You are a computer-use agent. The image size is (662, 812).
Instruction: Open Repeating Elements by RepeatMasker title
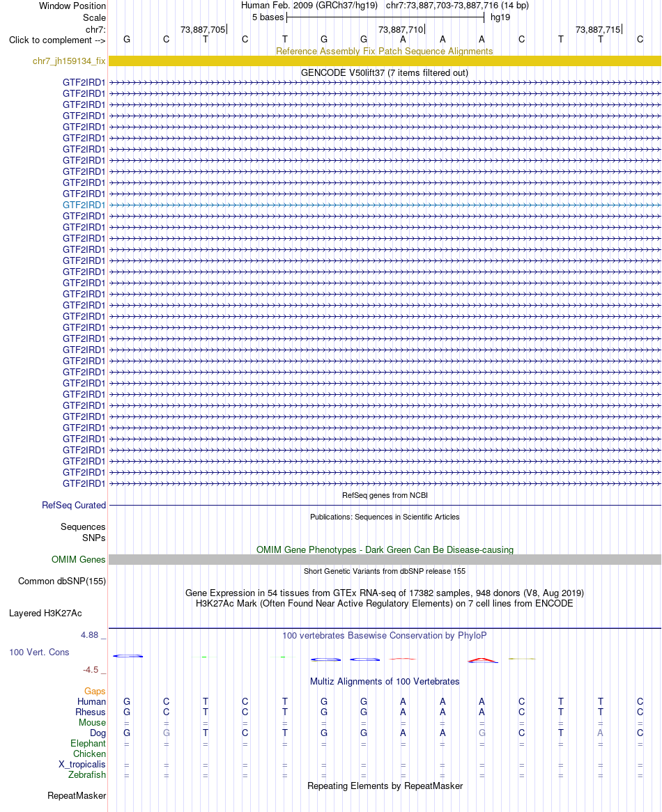point(385,786)
